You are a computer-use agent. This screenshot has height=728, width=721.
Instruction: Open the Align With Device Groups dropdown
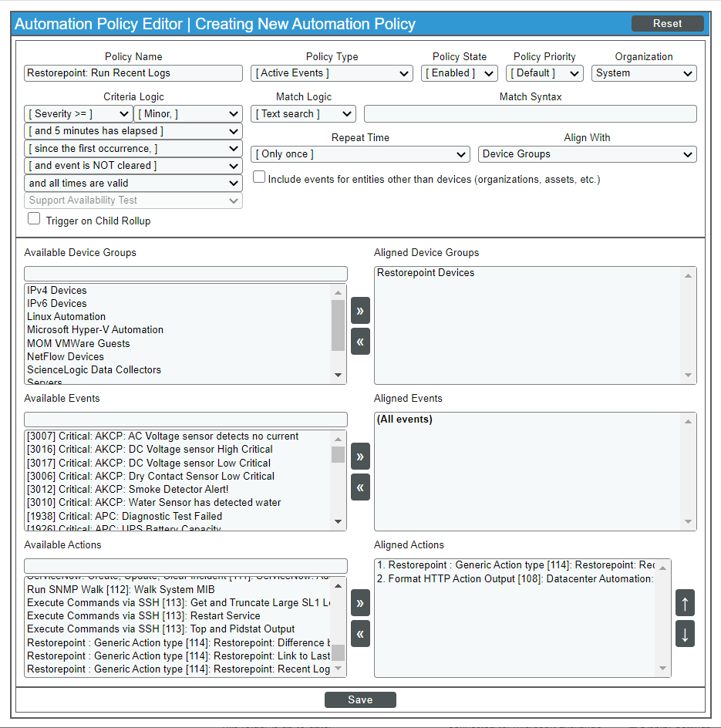pos(587,154)
